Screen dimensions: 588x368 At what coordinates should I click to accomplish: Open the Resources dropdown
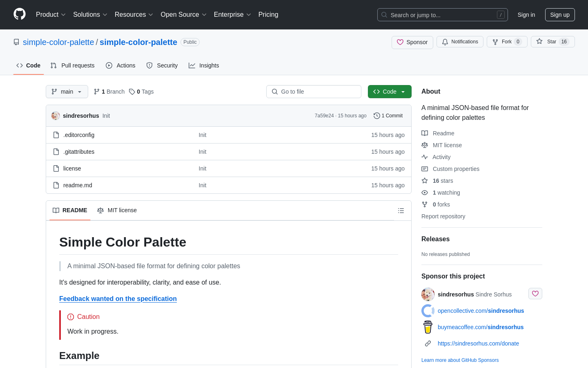[134, 15]
